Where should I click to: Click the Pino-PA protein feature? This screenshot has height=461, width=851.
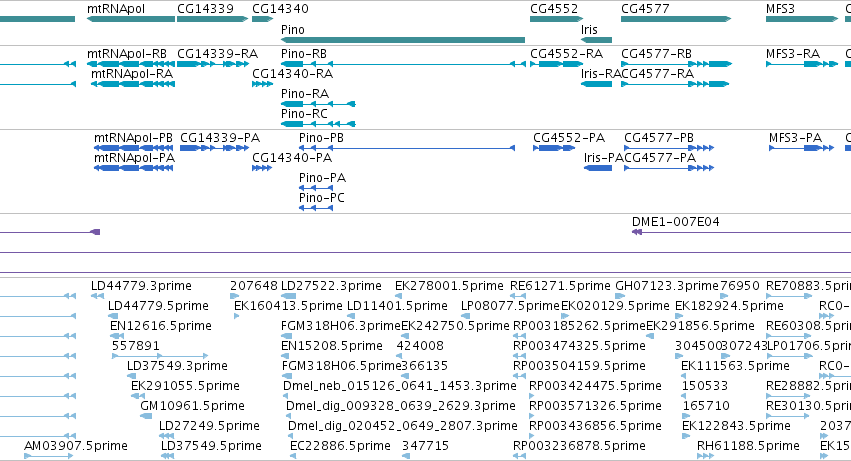coord(316,188)
